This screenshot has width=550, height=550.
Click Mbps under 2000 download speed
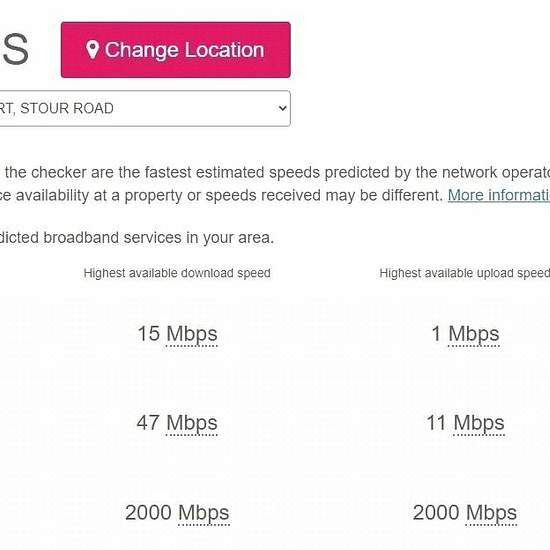(204, 513)
